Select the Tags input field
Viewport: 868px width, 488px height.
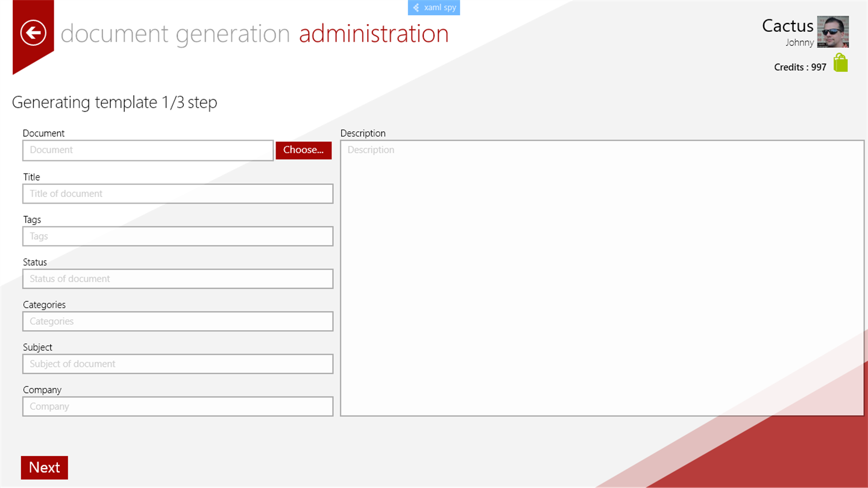pos(178,236)
